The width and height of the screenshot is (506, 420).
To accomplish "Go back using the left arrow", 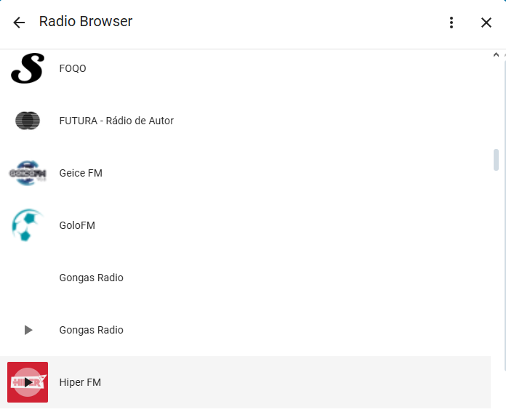I will click(x=19, y=23).
